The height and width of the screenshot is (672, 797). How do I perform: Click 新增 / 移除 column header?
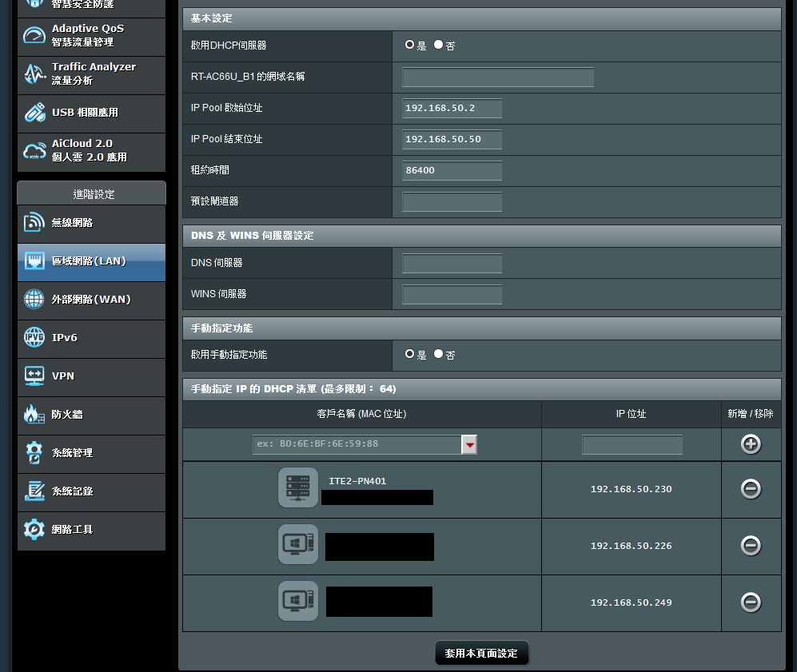pyautogui.click(x=751, y=414)
